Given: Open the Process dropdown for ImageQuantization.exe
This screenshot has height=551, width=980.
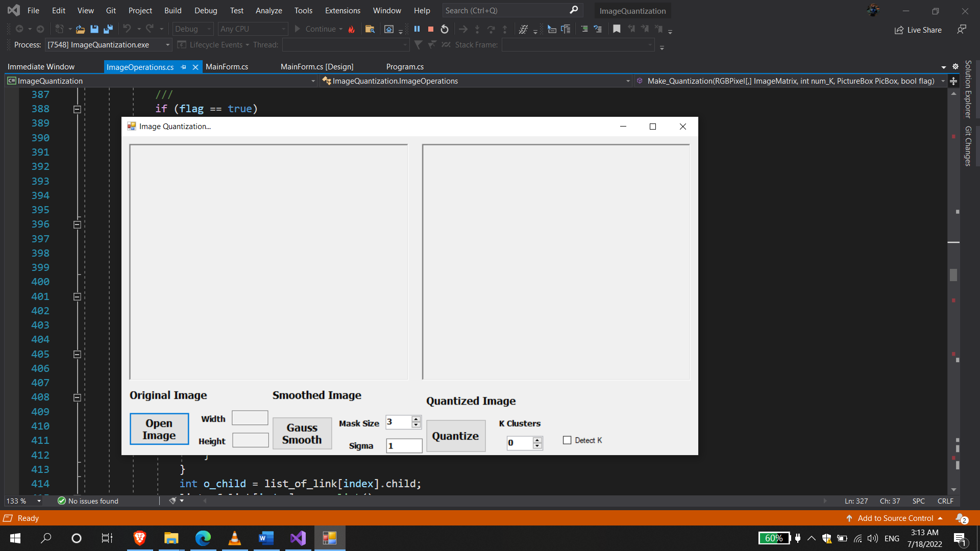Looking at the screenshot, I should [x=167, y=45].
